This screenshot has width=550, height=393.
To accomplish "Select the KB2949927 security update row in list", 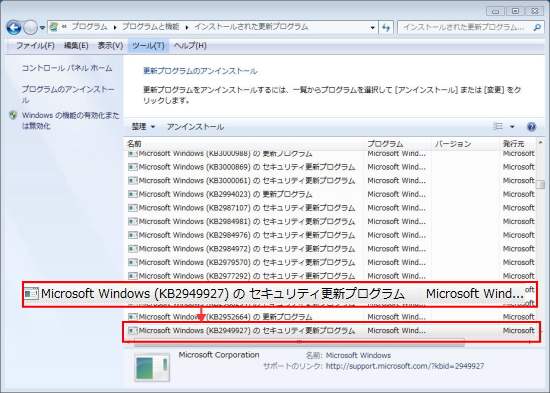I will (330, 331).
